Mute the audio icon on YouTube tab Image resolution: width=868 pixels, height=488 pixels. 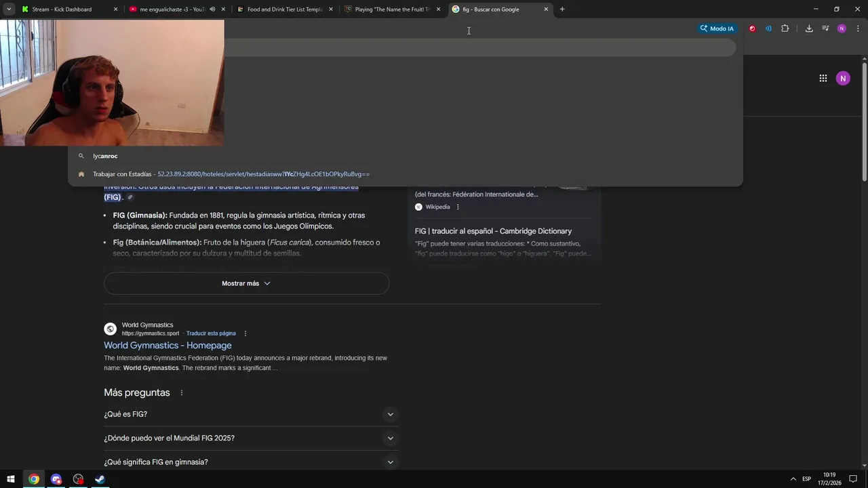pyautogui.click(x=212, y=9)
